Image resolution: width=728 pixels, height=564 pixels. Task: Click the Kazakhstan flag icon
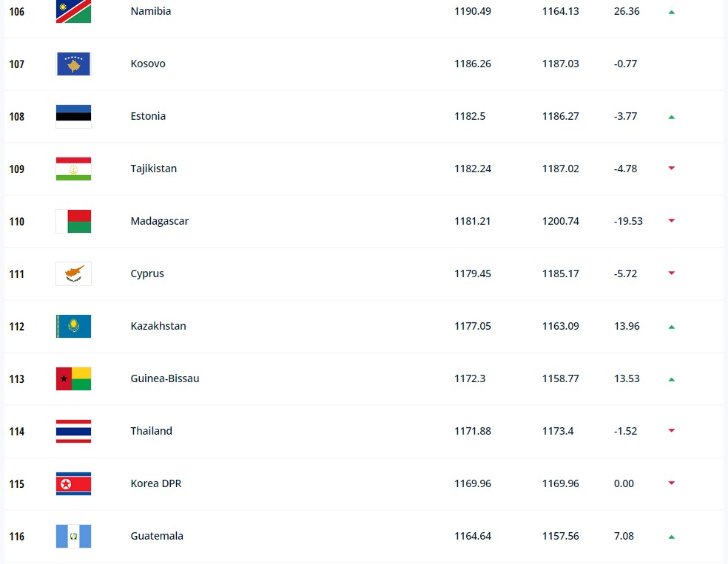click(x=73, y=326)
